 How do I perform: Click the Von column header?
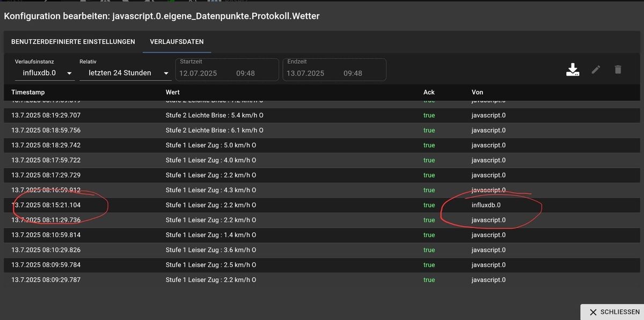[x=477, y=92]
